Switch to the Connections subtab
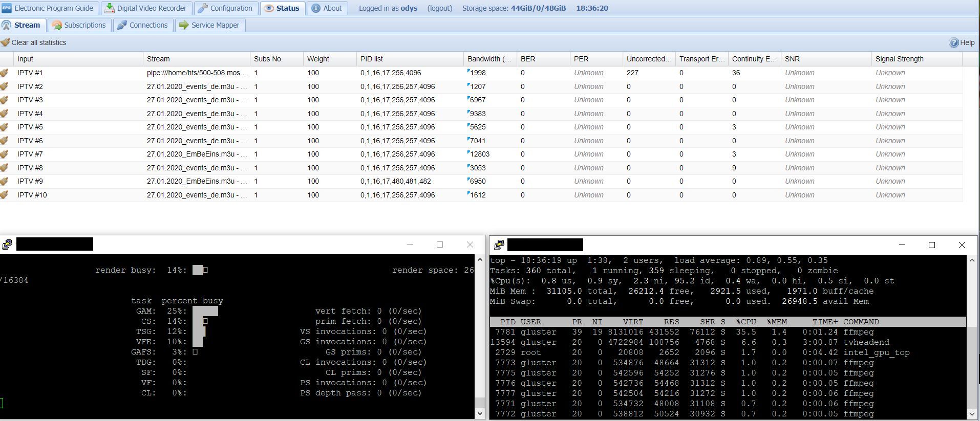The width and height of the screenshot is (980, 421). coord(143,25)
